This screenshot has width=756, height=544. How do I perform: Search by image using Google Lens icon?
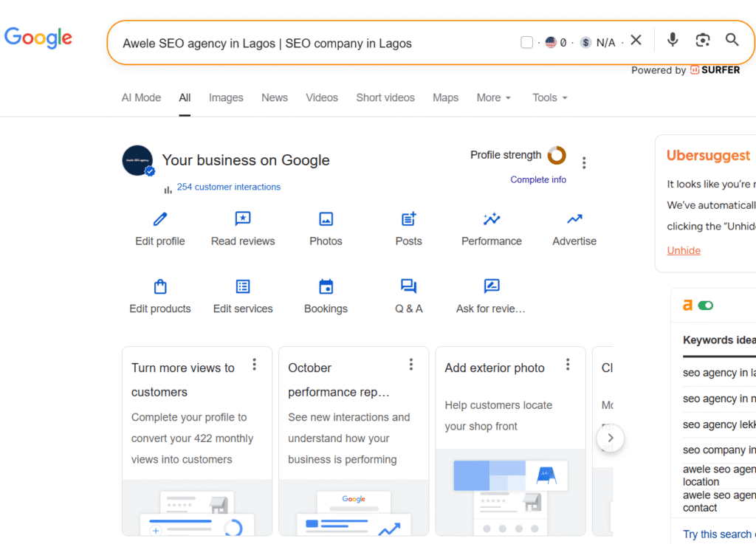click(702, 40)
